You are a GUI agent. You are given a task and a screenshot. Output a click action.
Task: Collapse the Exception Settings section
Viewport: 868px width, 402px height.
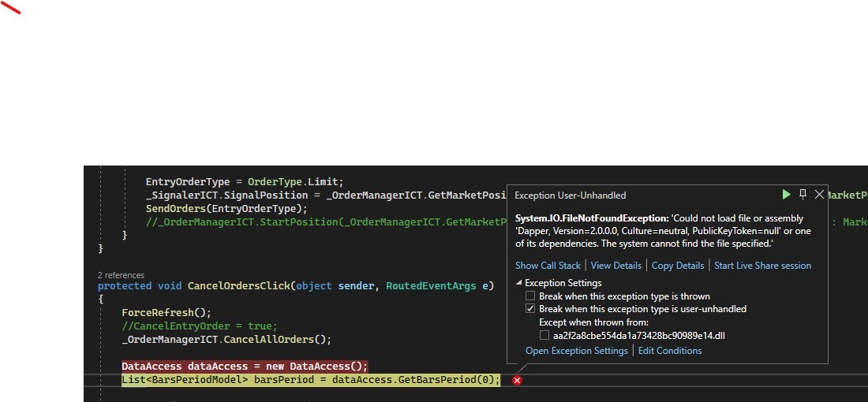click(518, 282)
